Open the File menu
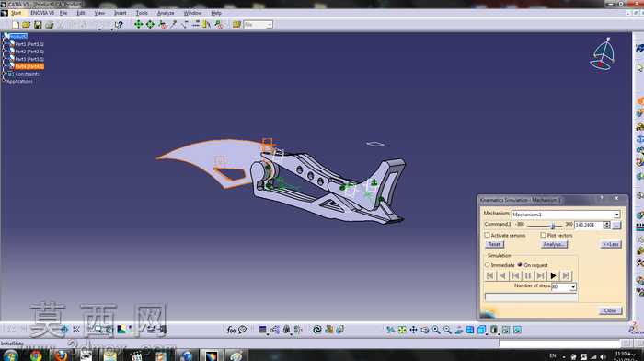This screenshot has height=361, width=644. 63,13
